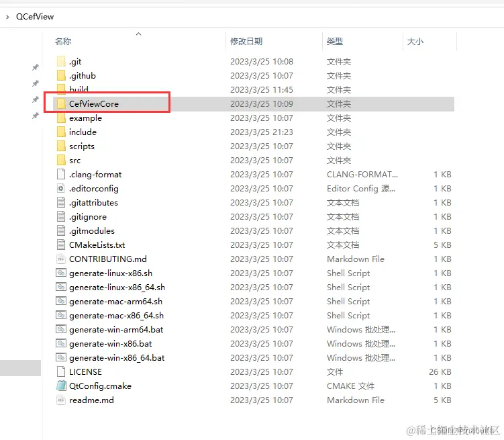Click the CefViewCore folder icon
The height and width of the screenshot is (440, 504).
tap(61, 104)
